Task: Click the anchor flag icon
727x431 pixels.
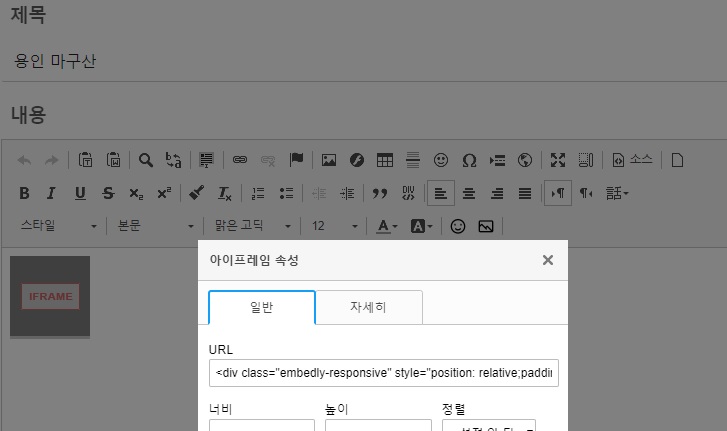Action: tap(296, 160)
